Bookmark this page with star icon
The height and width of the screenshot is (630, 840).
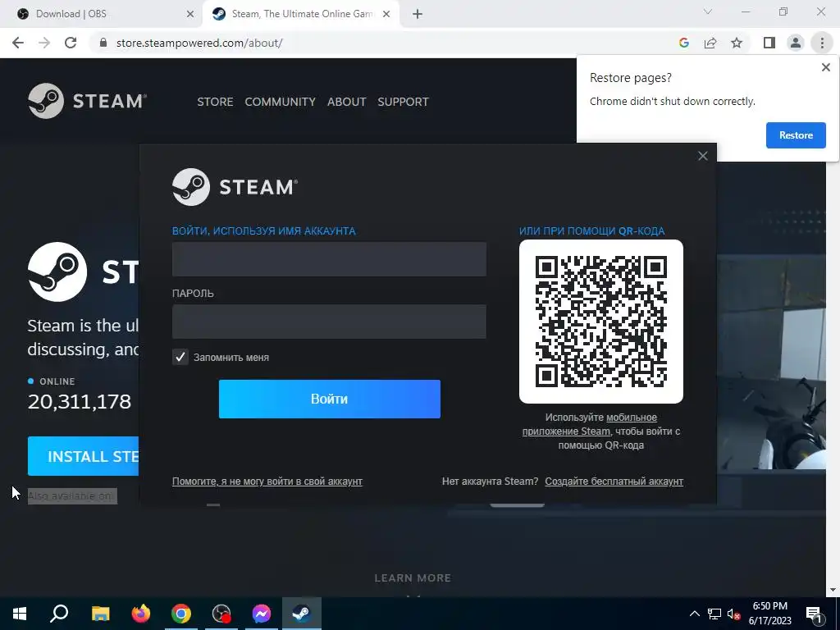click(x=737, y=43)
